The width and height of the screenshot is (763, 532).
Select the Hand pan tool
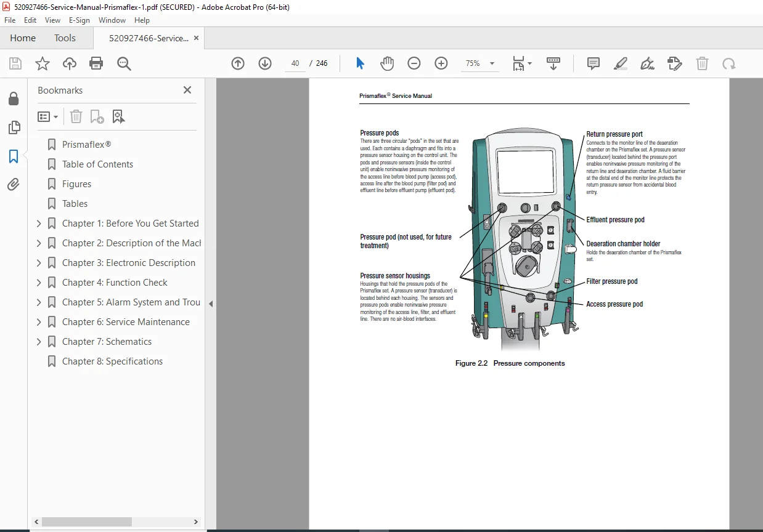(386, 63)
